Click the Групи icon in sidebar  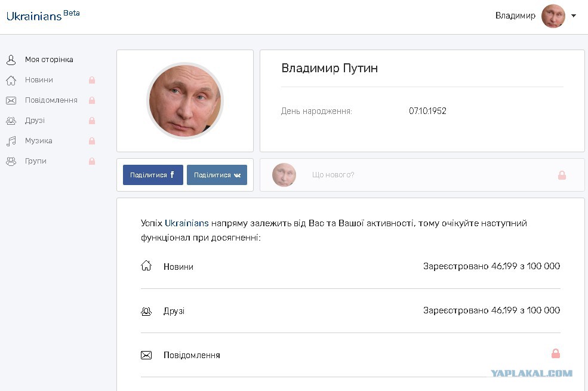click(x=11, y=161)
